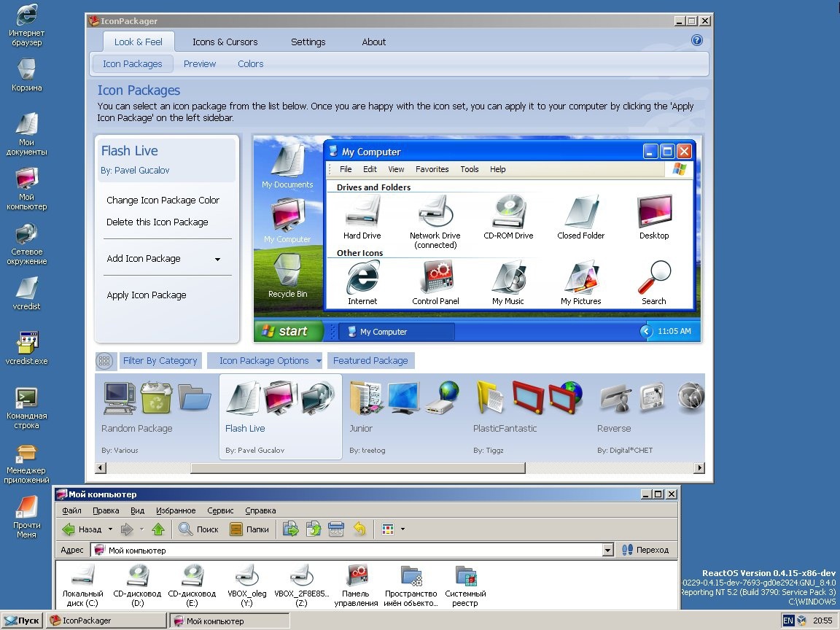Open vcredist.exe on the desktop
The width and height of the screenshot is (840, 630).
26,343
